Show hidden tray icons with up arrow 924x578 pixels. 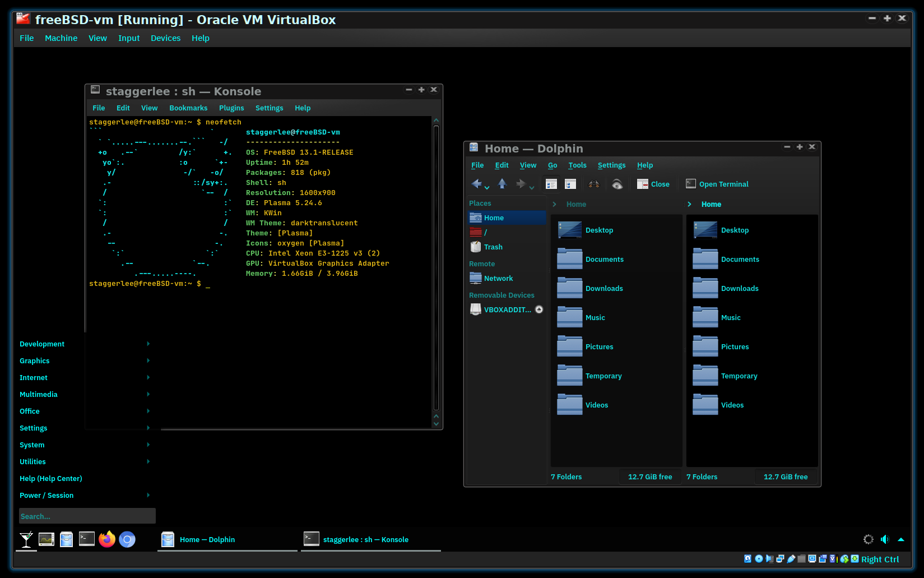(x=901, y=539)
